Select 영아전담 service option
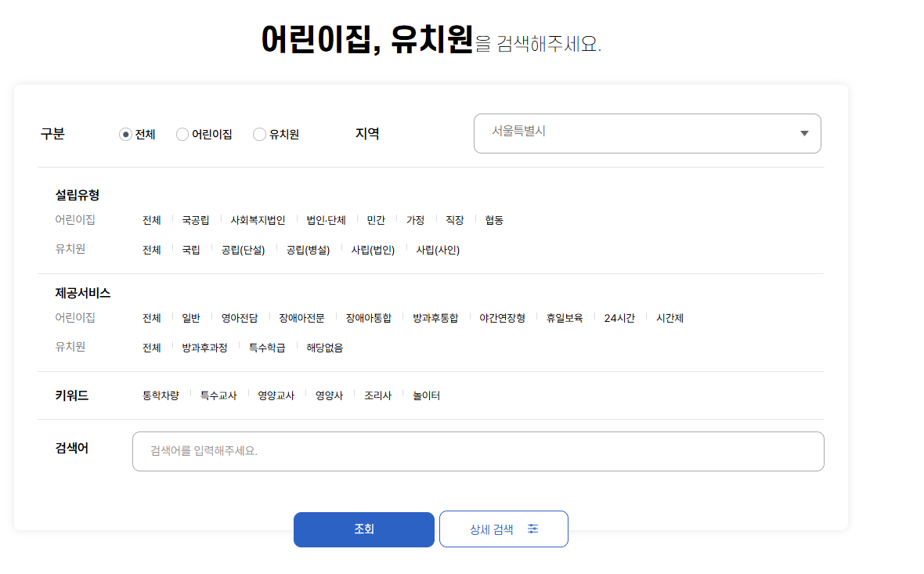This screenshot has height=574, width=924. pos(240,318)
